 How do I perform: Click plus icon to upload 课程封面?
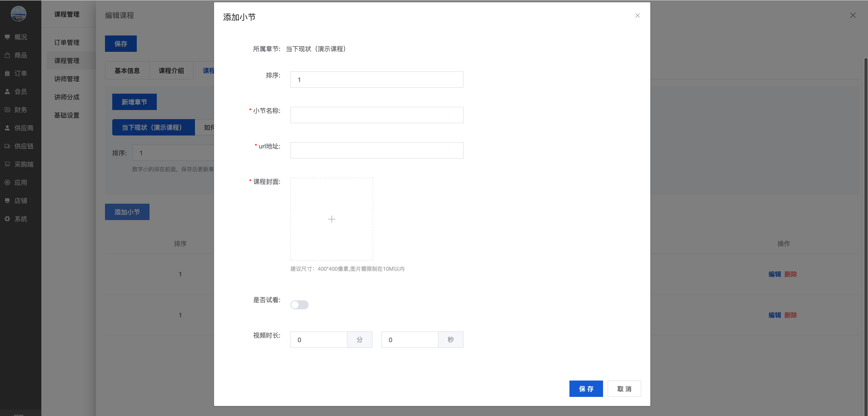(x=332, y=219)
